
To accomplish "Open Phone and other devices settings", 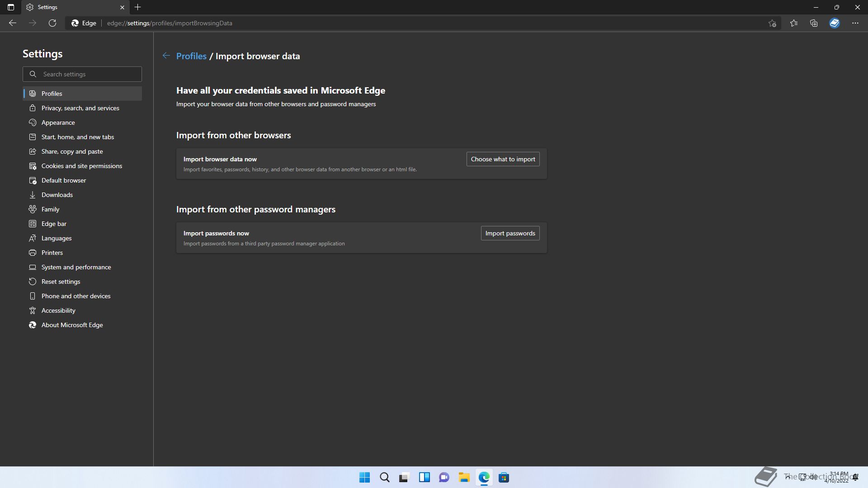I will [82, 296].
